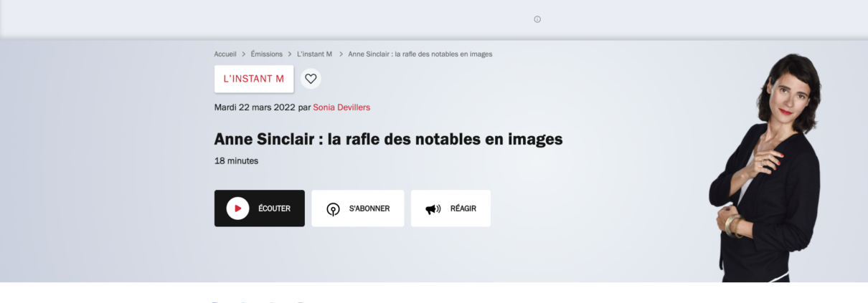This screenshot has width=868, height=303.
Task: Open Sonia Devillers author link
Action: pos(341,107)
